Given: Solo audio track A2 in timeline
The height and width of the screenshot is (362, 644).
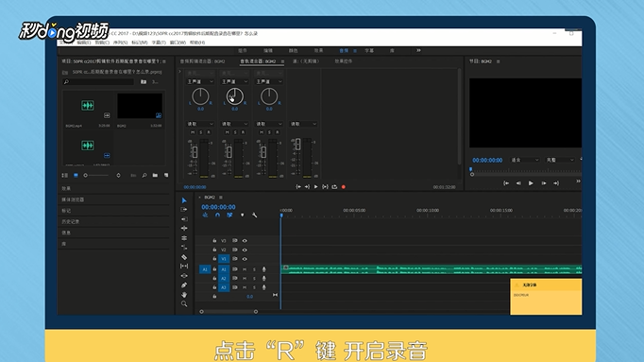Looking at the screenshot, I should 254,279.
